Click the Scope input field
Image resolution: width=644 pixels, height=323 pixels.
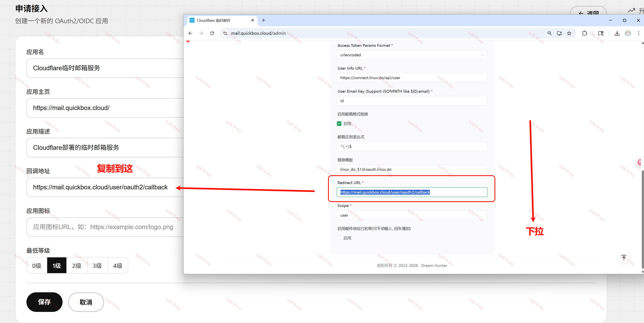pyautogui.click(x=412, y=215)
